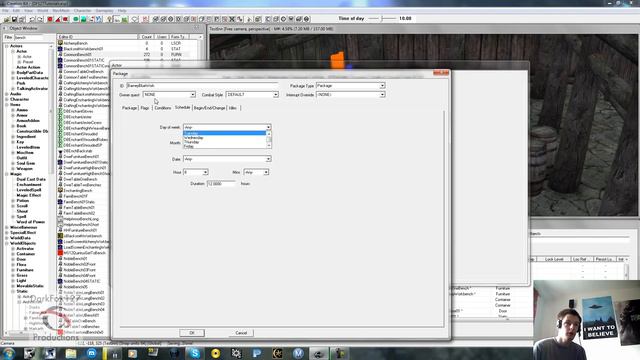640x360 pixels.
Task: Expand the Audio tree category
Action: coord(7,94)
